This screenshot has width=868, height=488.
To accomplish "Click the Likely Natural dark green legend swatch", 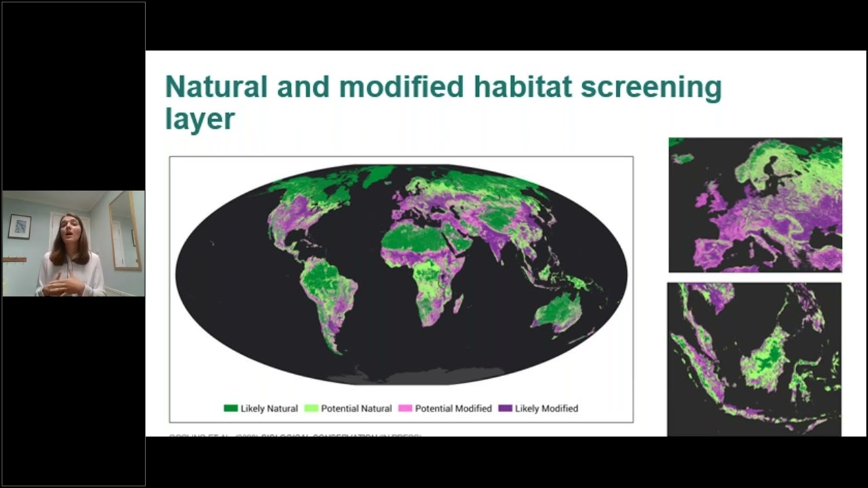I will [x=231, y=409].
